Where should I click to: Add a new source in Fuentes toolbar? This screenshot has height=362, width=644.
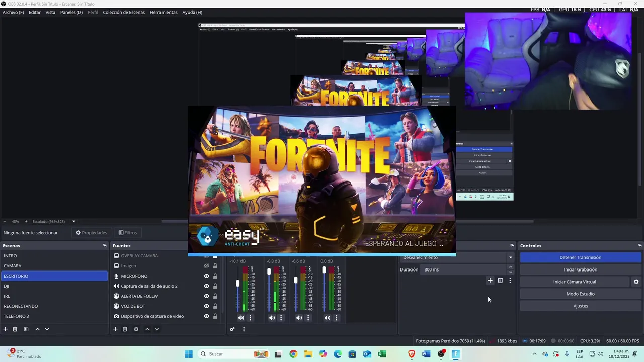click(x=115, y=329)
